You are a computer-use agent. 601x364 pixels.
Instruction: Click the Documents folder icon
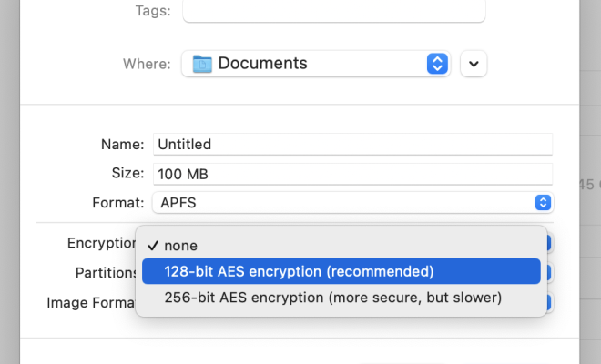pyautogui.click(x=202, y=64)
